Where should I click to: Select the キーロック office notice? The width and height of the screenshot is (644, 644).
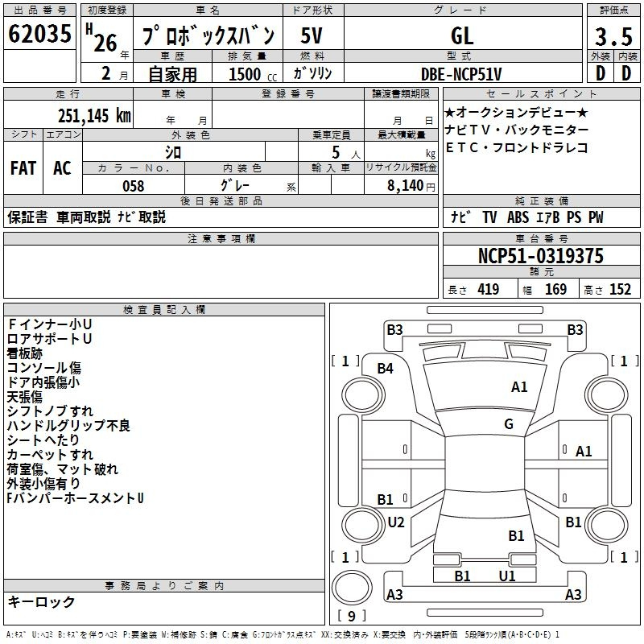point(41,601)
